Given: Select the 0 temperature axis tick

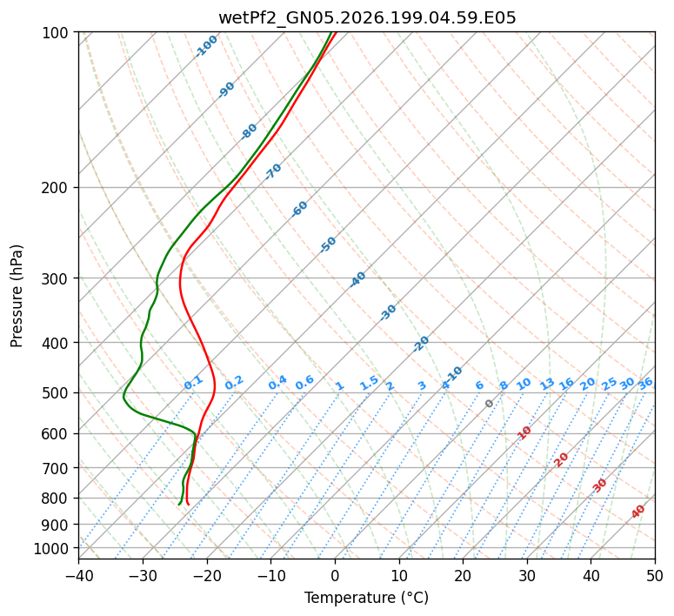Looking at the screenshot, I should 336,575.
